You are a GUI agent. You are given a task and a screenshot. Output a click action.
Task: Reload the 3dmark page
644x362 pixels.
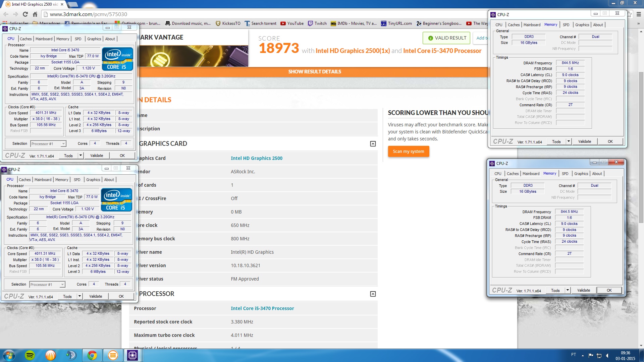click(x=25, y=14)
